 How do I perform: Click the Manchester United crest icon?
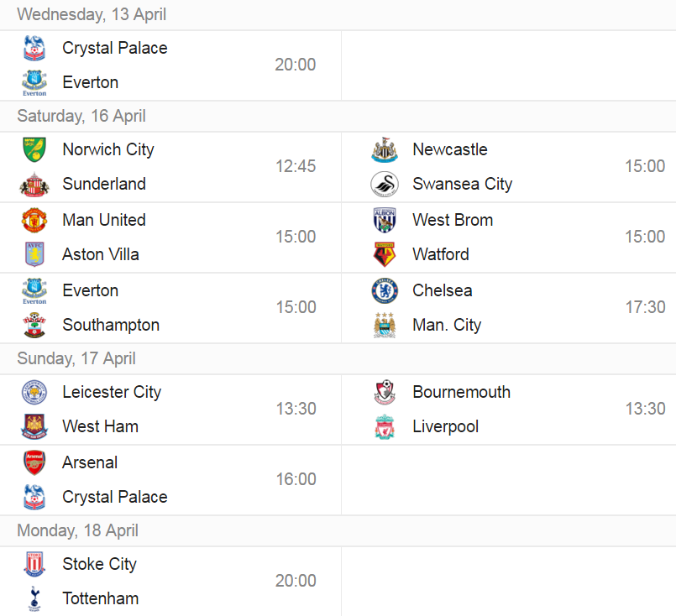coord(34,220)
